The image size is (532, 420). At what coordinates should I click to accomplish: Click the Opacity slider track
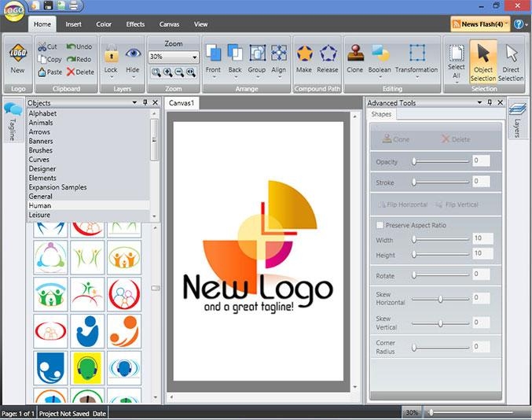(440, 161)
